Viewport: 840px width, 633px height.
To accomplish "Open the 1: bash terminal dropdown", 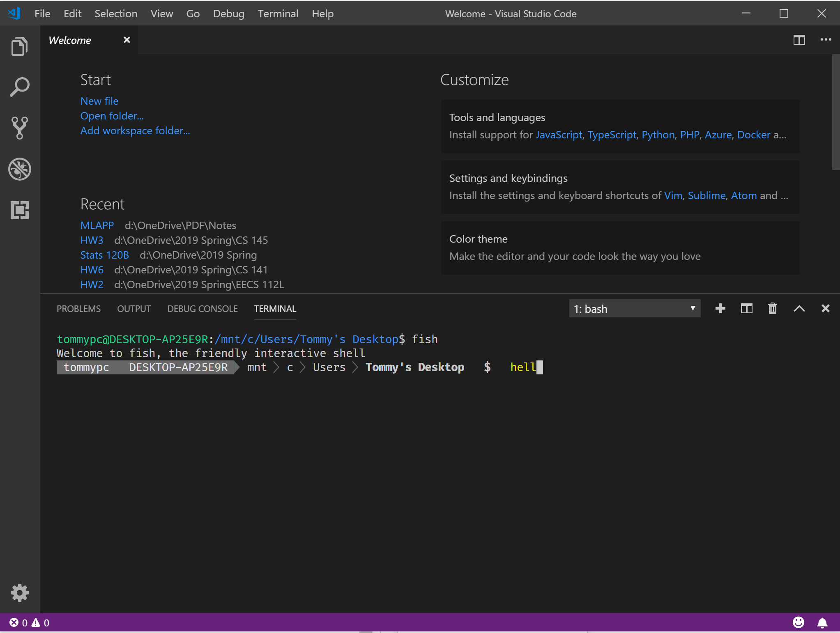I will point(634,308).
